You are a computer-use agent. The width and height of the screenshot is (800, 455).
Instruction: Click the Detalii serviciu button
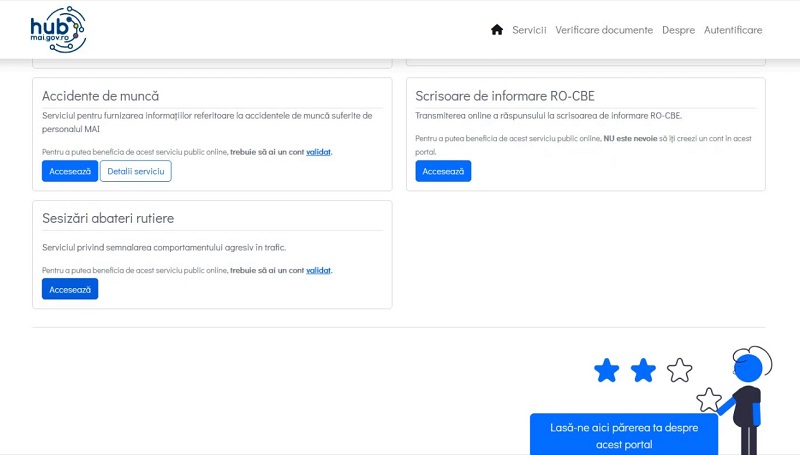click(x=136, y=171)
